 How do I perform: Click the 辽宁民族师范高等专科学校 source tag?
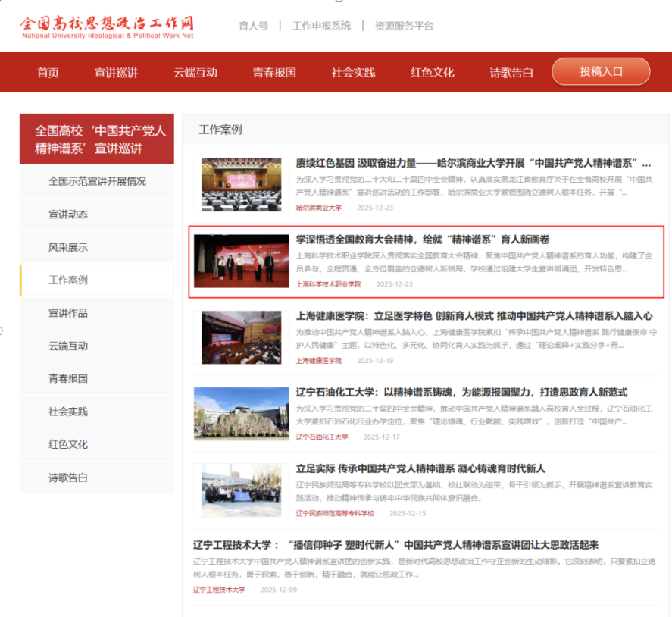(x=335, y=513)
